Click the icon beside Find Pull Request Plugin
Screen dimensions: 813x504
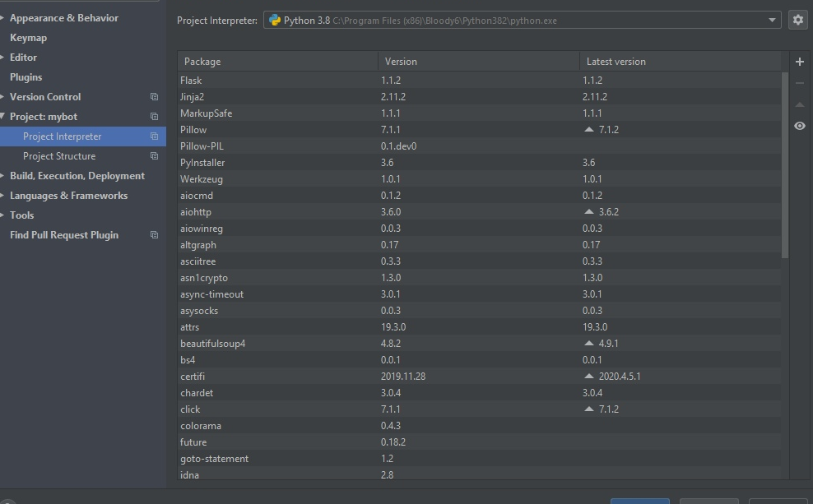[154, 235]
